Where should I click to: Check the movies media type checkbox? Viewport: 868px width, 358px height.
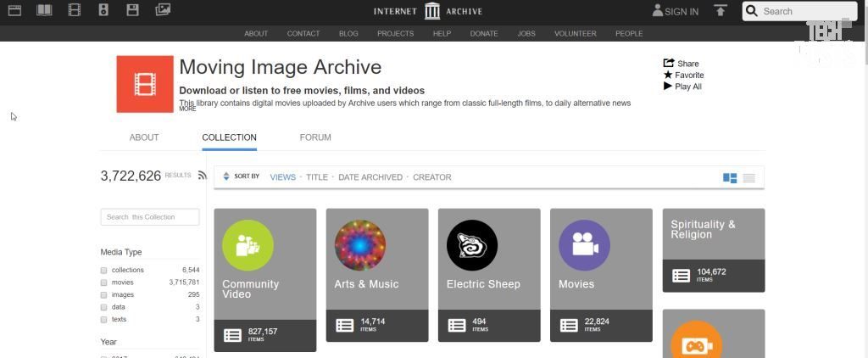103,282
